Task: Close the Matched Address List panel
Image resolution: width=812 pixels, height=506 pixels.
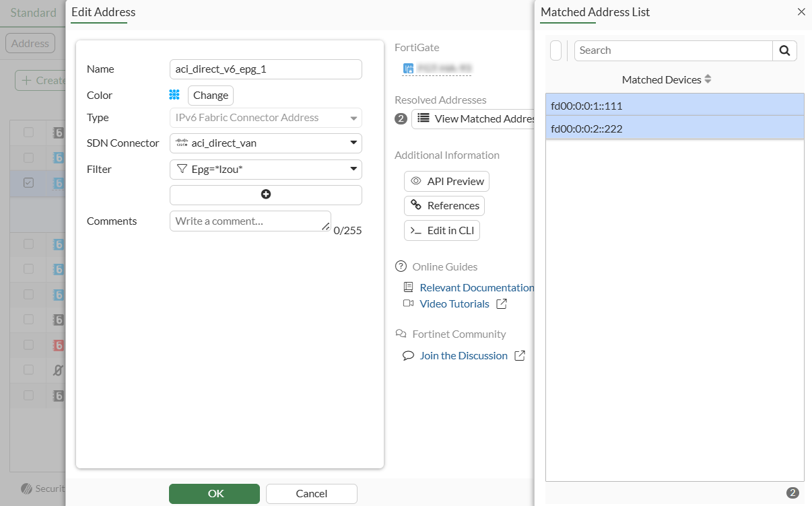Action: pos(801,12)
